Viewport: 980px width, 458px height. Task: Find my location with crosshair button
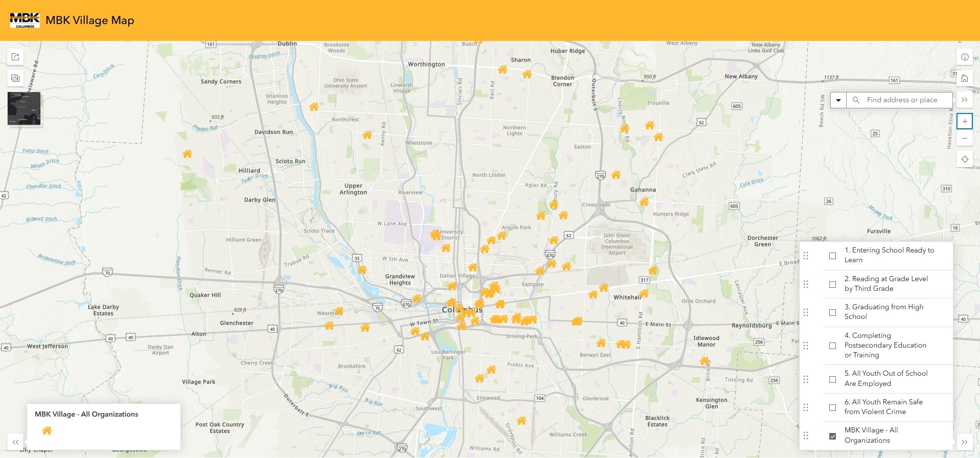click(x=964, y=159)
